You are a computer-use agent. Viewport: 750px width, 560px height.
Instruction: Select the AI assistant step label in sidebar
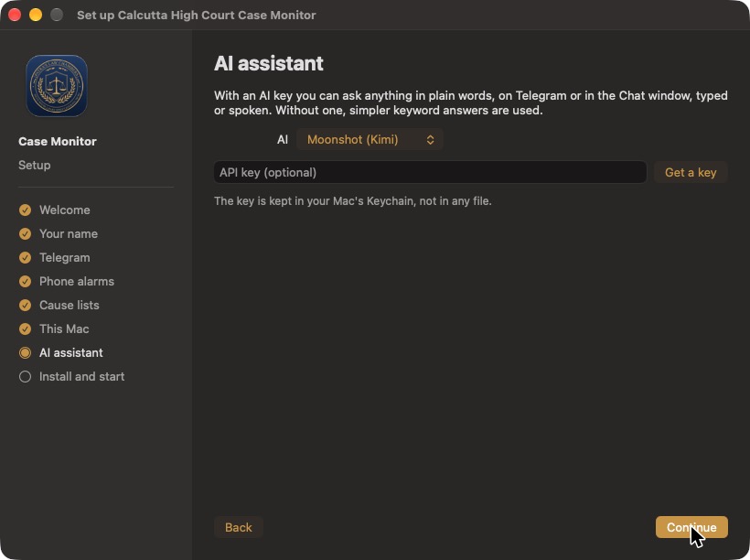[70, 353]
